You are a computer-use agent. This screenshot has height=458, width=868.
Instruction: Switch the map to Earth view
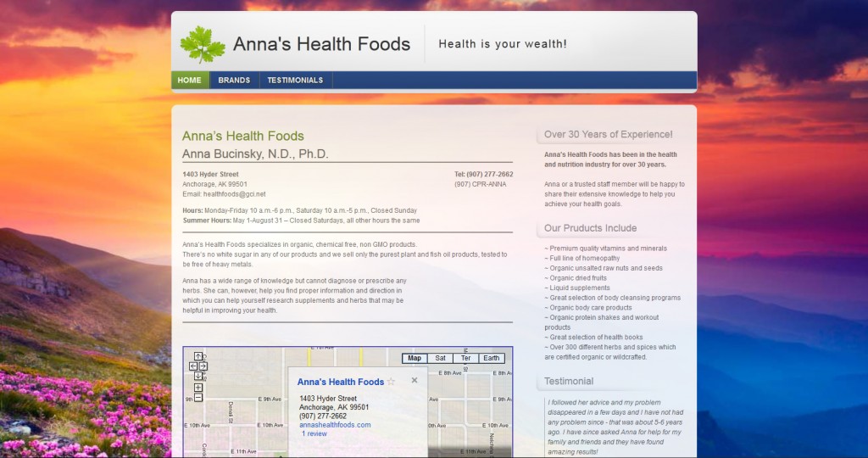click(x=491, y=358)
